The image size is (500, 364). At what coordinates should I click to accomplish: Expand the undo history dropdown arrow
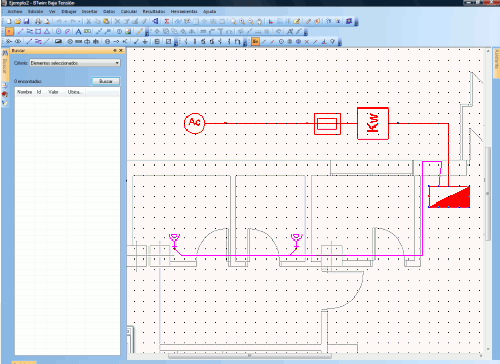(66, 21)
